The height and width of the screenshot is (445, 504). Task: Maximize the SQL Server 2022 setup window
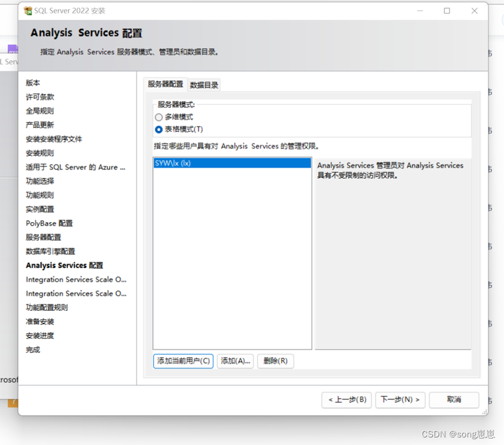point(447,11)
